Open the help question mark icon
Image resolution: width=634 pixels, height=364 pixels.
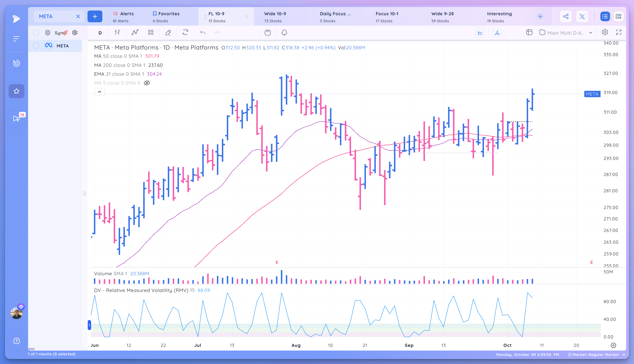click(x=17, y=341)
